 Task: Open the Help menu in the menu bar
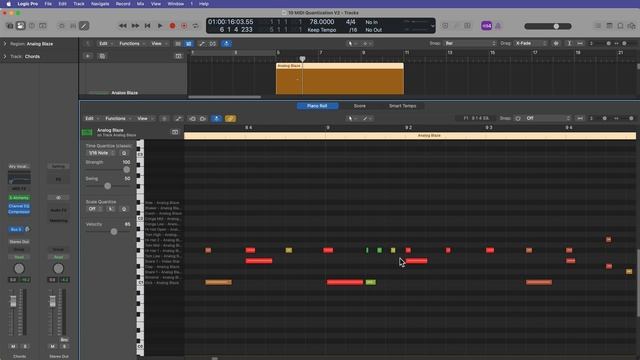204,4
